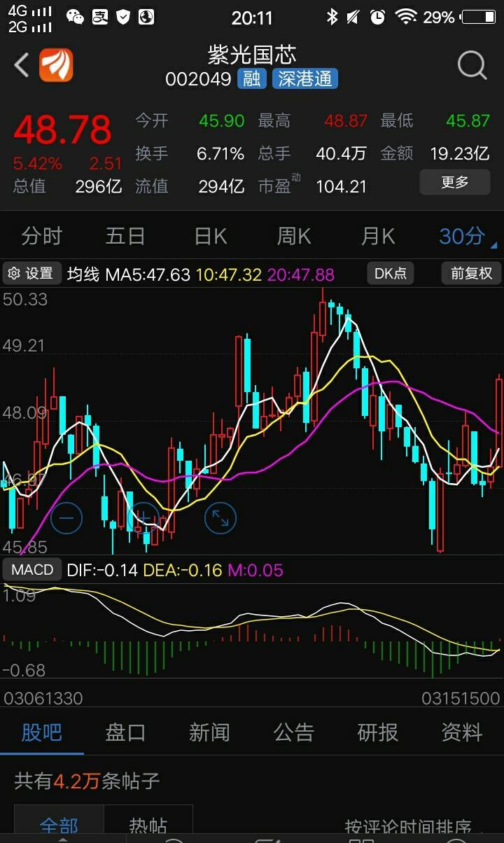Image resolution: width=504 pixels, height=843 pixels.
Task: Tap the alarm clock status icon
Action: pyautogui.click(x=377, y=17)
